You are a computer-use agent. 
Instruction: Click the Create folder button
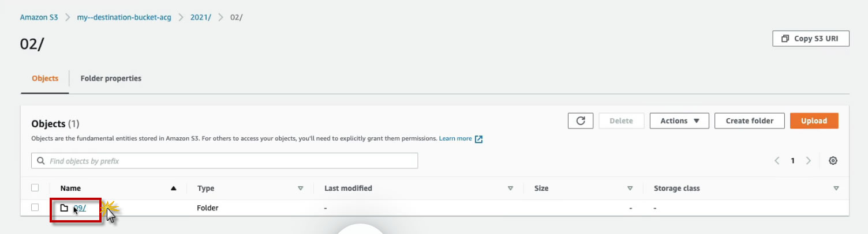749,121
